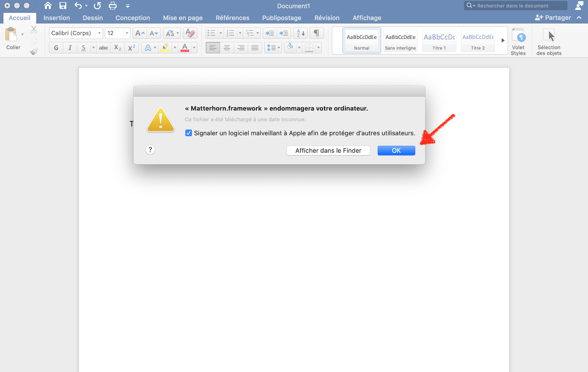This screenshot has height=372, width=588.
Task: Apply paragraph shading paint bucket
Action: click(x=290, y=48)
